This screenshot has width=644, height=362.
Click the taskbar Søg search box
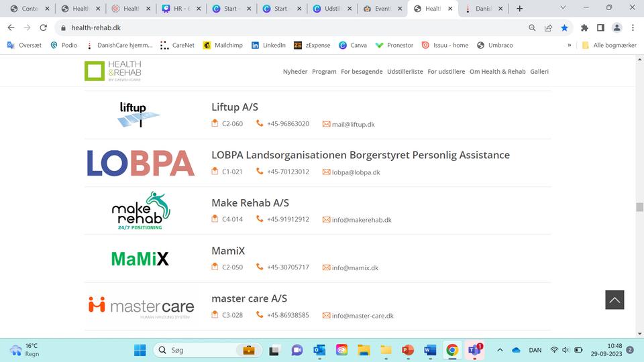coord(208,350)
